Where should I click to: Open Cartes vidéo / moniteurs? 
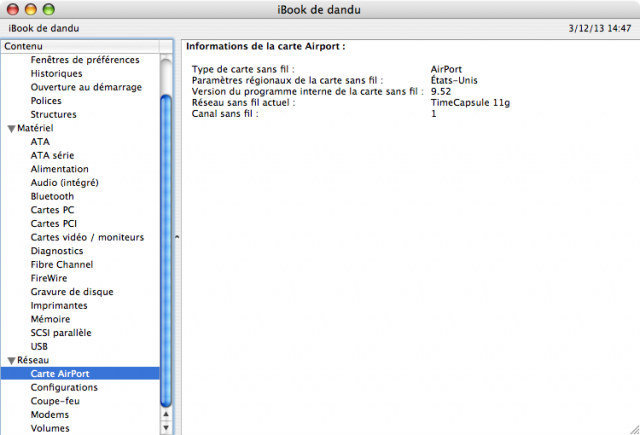tap(87, 237)
